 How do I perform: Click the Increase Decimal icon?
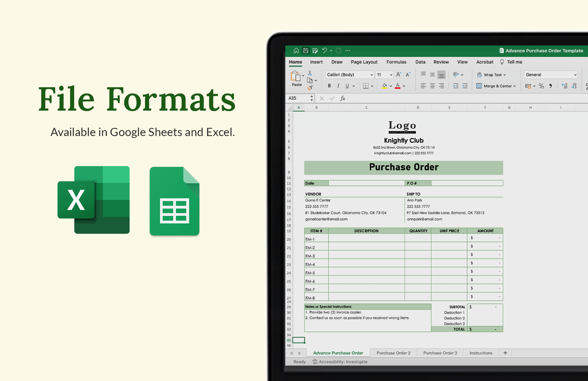[565, 86]
